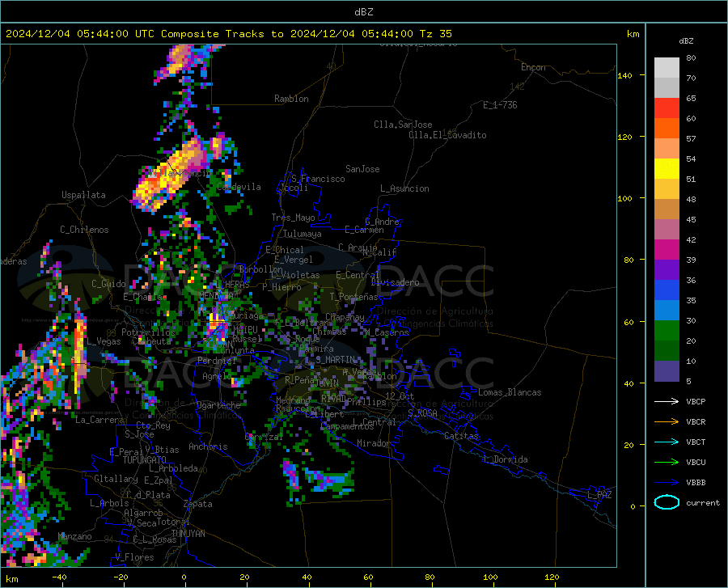Click the orange VBCR arrow in legend
Screen dimensions: 728x588
coord(667,422)
